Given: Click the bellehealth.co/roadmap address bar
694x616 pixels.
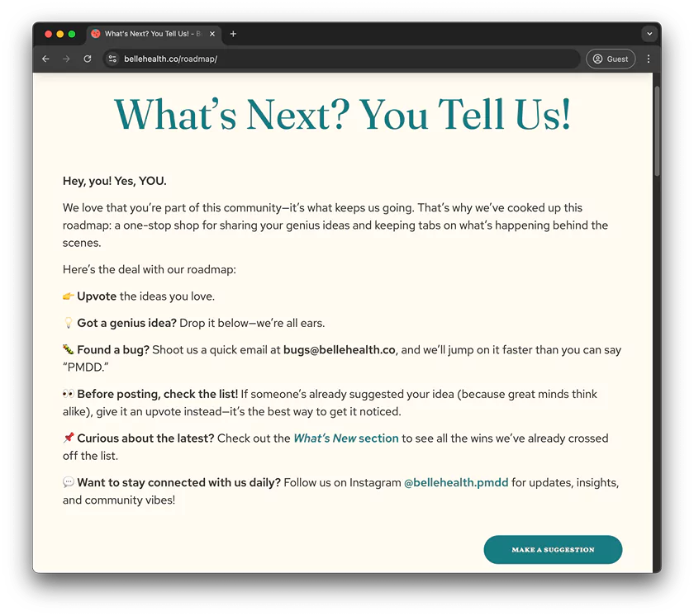Looking at the screenshot, I should tap(330, 59).
